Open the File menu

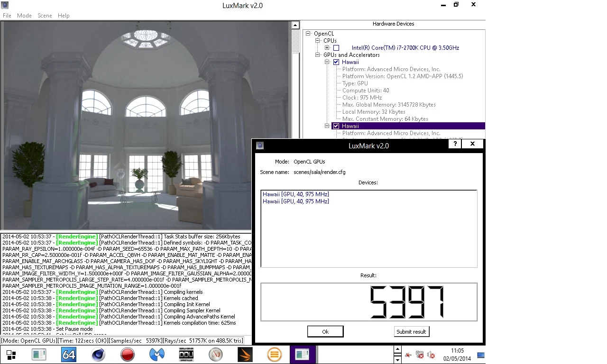click(7, 16)
